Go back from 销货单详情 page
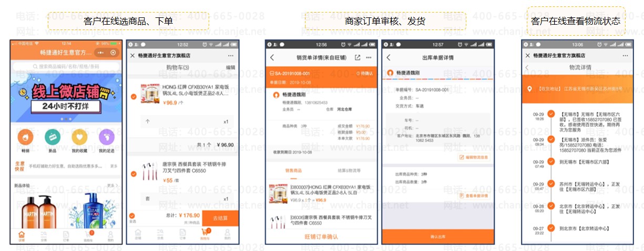 pyautogui.click(x=272, y=57)
